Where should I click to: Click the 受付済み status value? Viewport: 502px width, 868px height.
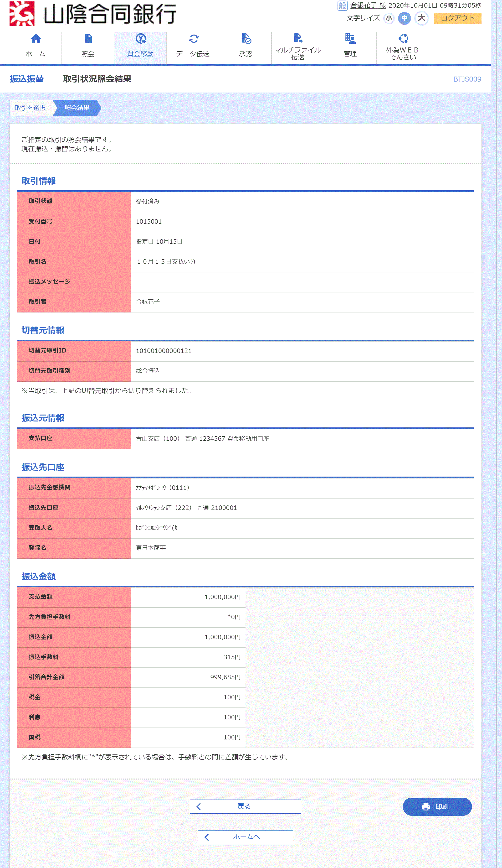click(148, 202)
